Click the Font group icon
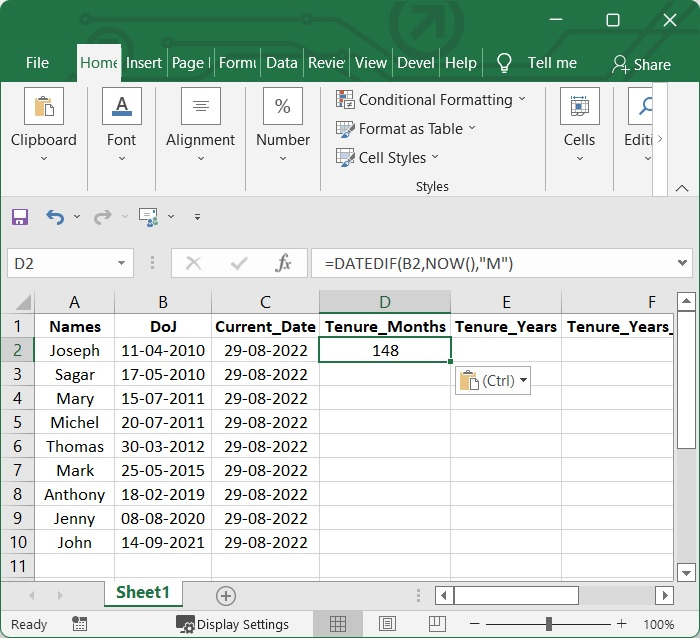700x644 pixels. pos(121,107)
